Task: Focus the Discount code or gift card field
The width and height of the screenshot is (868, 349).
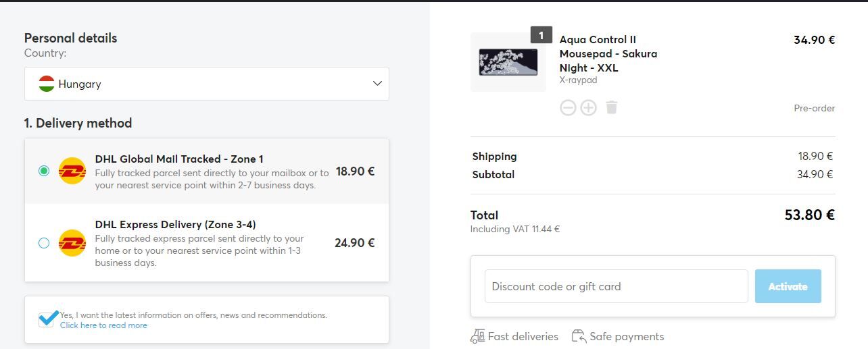Action: (x=617, y=286)
